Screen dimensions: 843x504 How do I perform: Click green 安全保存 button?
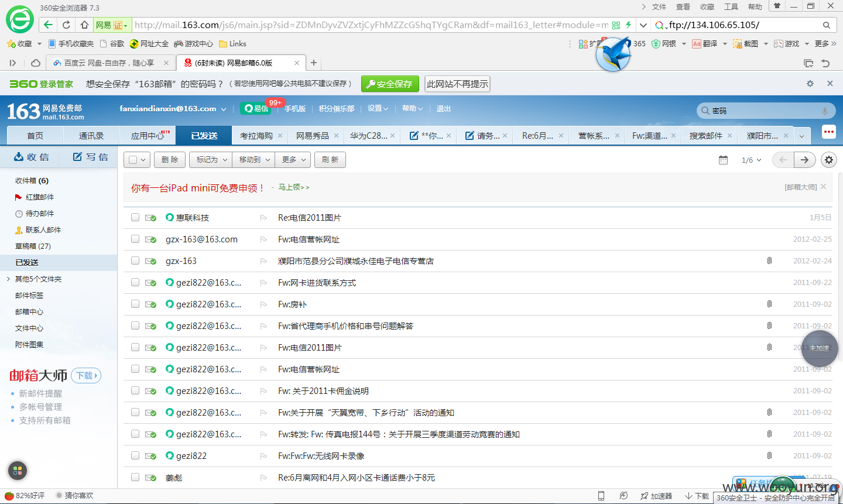(x=390, y=84)
